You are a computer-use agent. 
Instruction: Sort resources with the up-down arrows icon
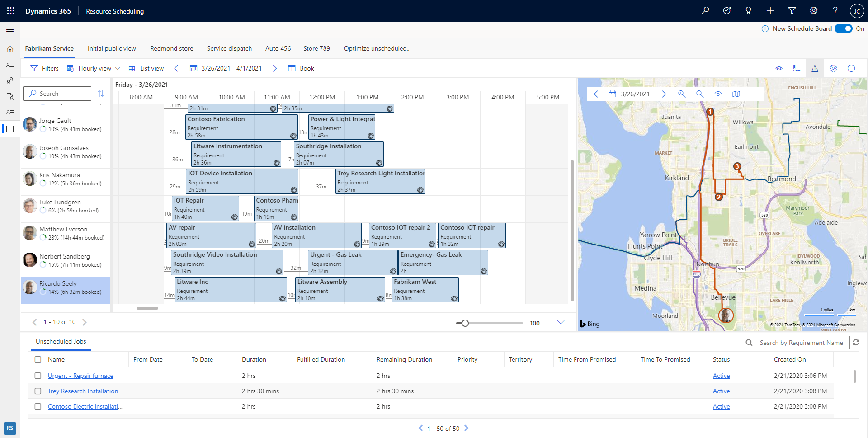tap(101, 94)
